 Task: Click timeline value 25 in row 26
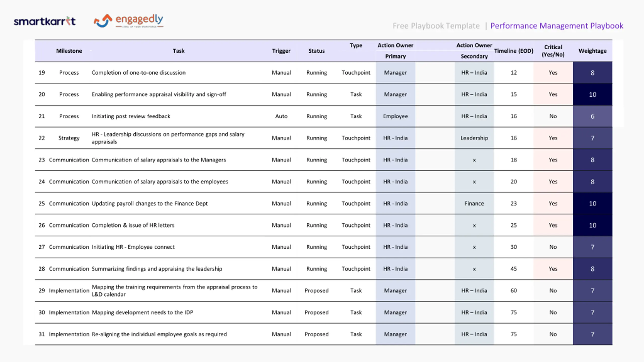pyautogui.click(x=514, y=225)
